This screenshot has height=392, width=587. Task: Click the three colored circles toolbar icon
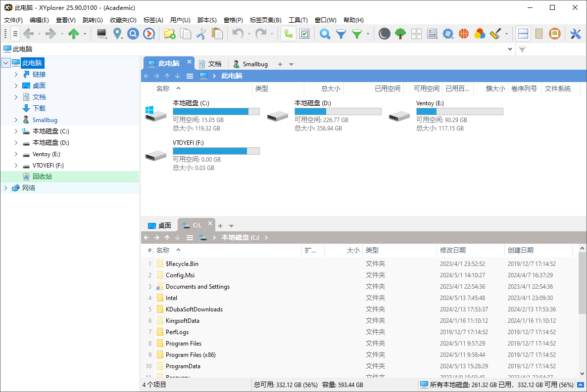click(480, 34)
